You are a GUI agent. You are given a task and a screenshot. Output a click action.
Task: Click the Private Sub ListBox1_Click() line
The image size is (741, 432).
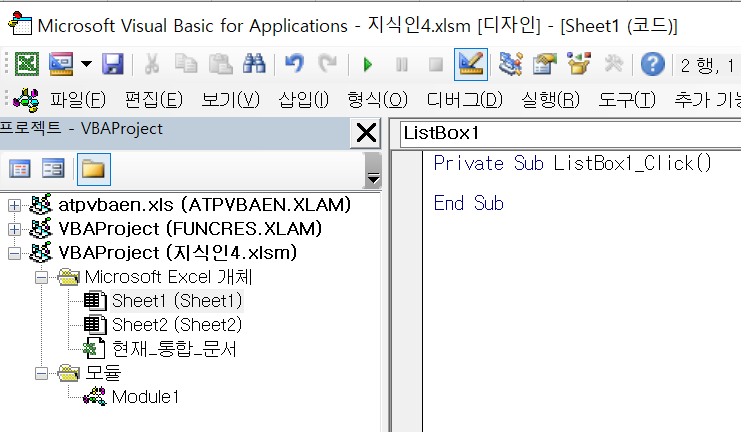[573, 164]
